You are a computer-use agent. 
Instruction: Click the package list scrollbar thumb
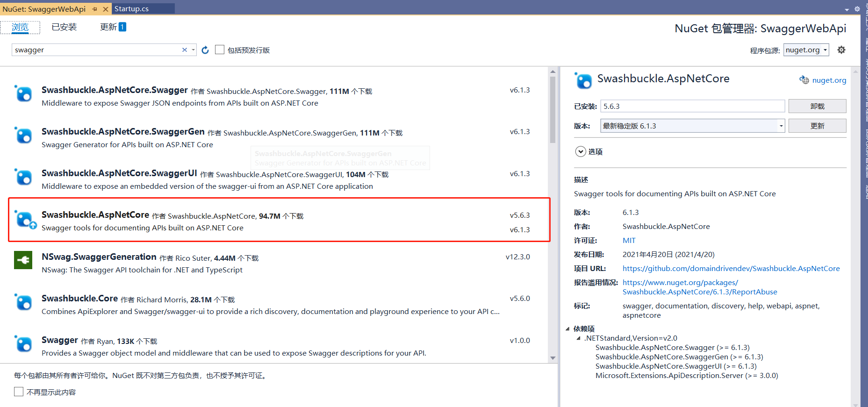tap(552, 110)
